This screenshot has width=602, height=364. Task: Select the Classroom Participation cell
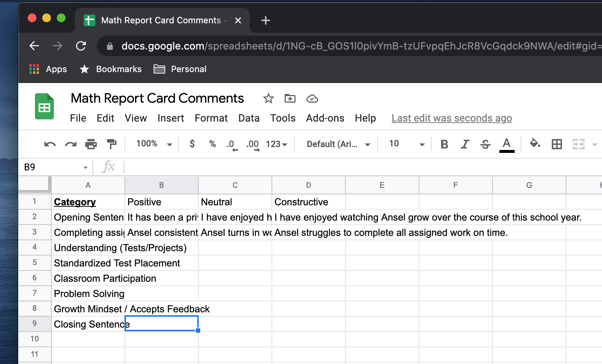point(88,278)
